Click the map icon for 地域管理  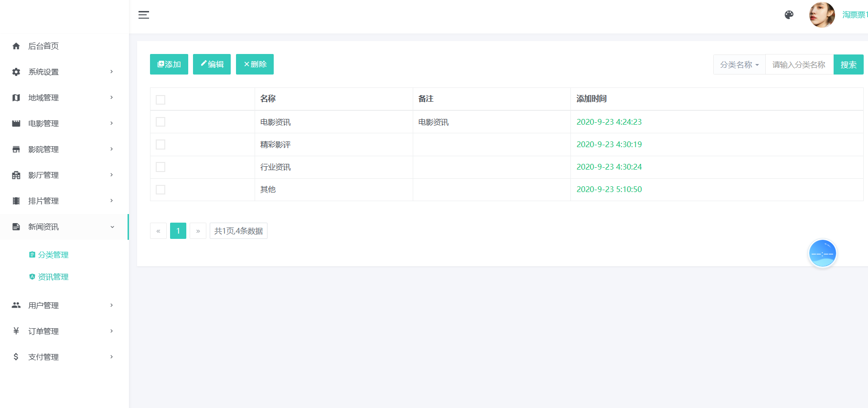pos(16,97)
